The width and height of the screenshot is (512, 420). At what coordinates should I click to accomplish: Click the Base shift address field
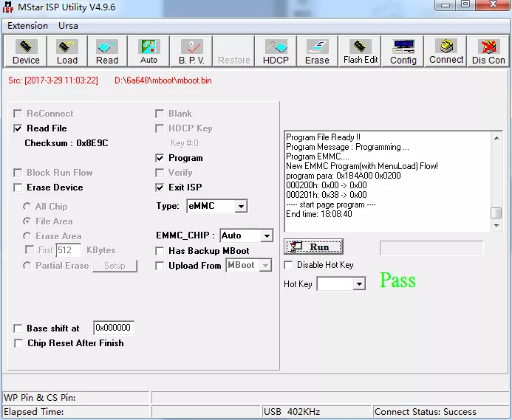(x=114, y=328)
